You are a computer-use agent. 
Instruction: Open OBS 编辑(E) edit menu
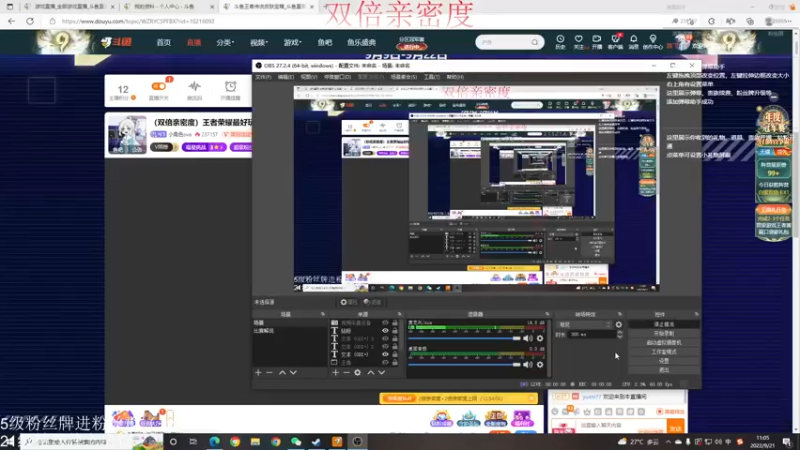click(x=286, y=77)
